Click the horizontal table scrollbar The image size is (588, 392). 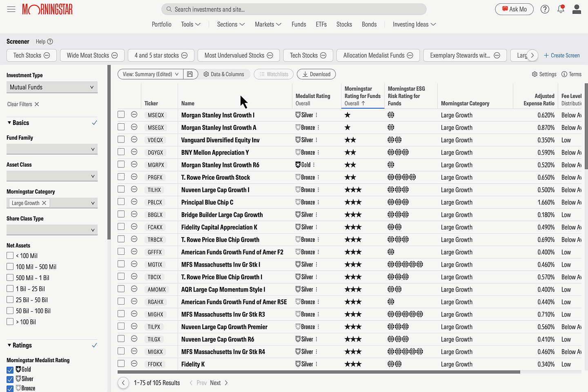pyautogui.click(x=318, y=372)
